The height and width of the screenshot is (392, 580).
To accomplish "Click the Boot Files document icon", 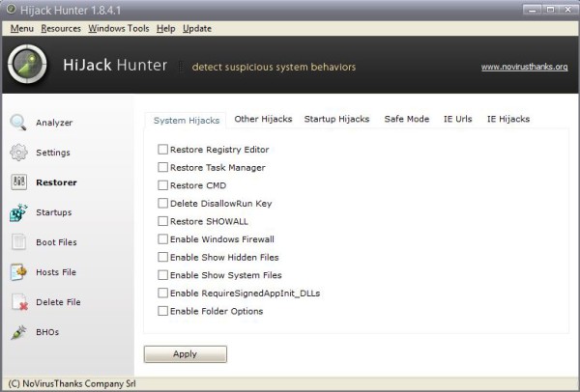I will point(18,242).
